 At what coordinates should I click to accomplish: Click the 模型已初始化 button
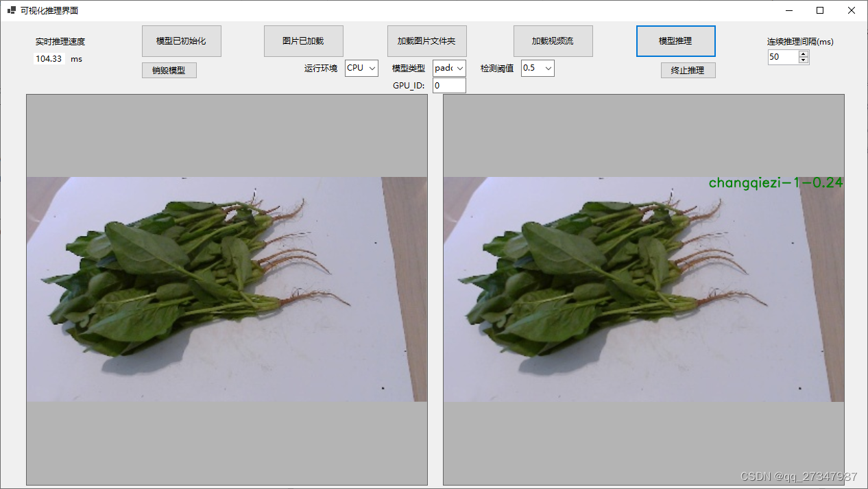[x=181, y=41]
